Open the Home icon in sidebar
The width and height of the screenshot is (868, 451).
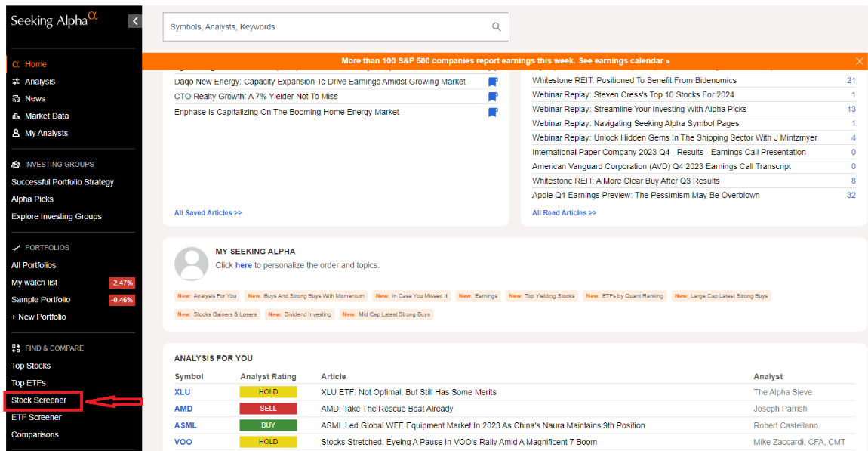pyautogui.click(x=16, y=64)
